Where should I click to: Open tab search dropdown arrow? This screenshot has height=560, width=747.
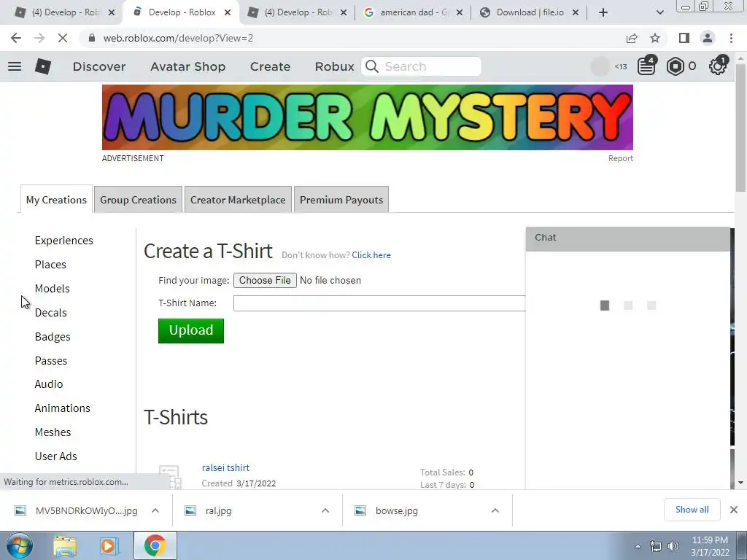(659, 13)
